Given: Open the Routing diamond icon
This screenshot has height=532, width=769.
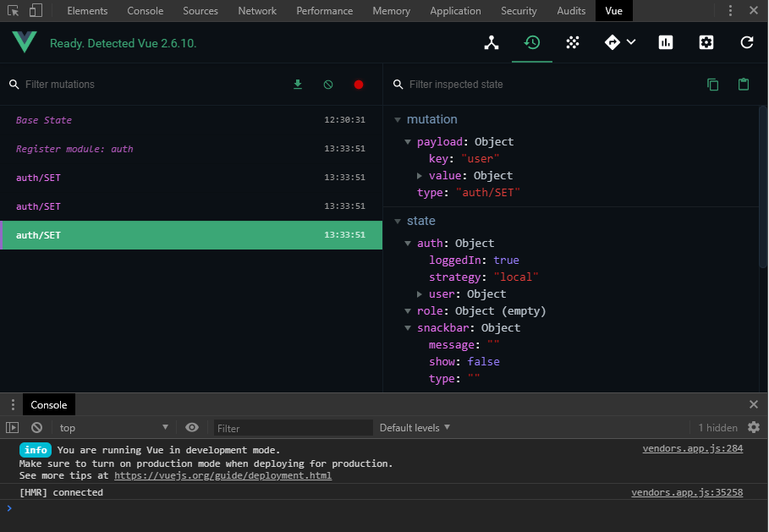Looking at the screenshot, I should point(612,42).
